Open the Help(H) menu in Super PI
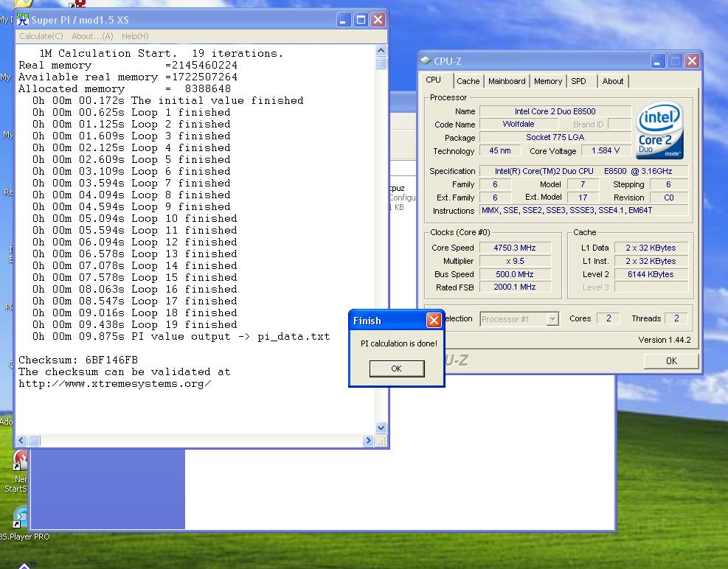Screen dimensions: 728x569 (x=135, y=36)
